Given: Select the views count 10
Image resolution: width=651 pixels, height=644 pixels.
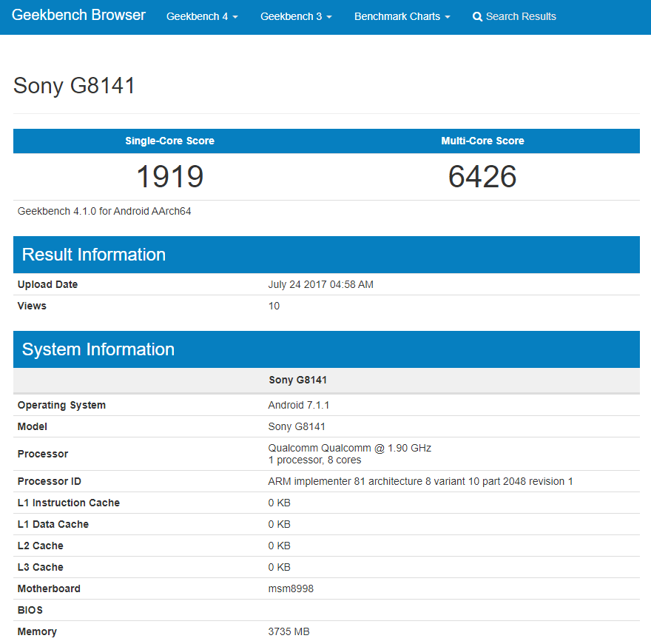Looking at the screenshot, I should pyautogui.click(x=274, y=306).
